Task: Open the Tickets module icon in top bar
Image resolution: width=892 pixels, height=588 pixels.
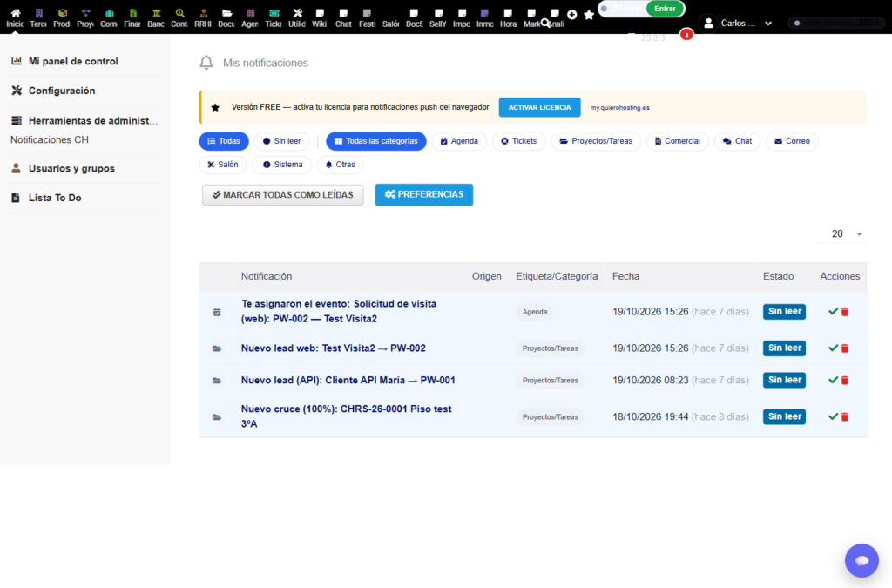Action: (274, 13)
